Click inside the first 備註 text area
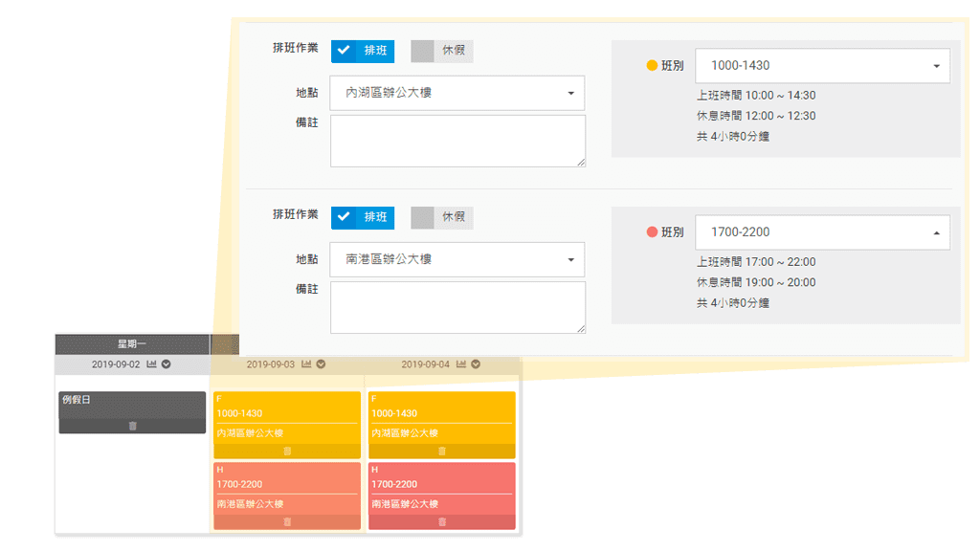The height and width of the screenshot is (551, 980). point(457,139)
